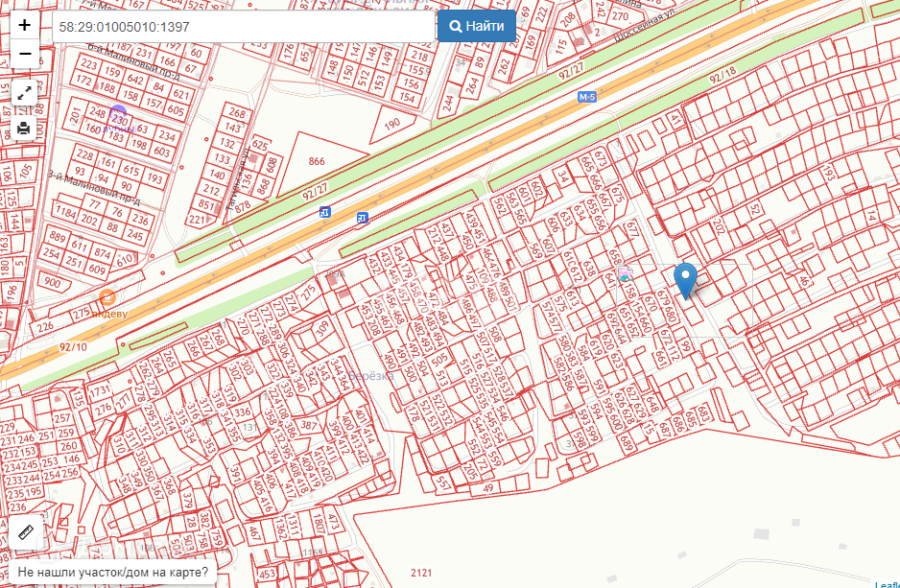Zoom in with the plus button

(25, 25)
